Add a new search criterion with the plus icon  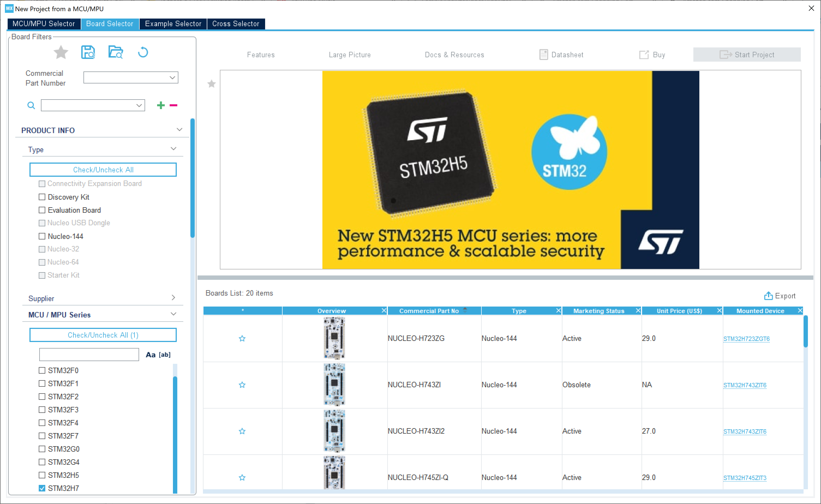coord(160,105)
